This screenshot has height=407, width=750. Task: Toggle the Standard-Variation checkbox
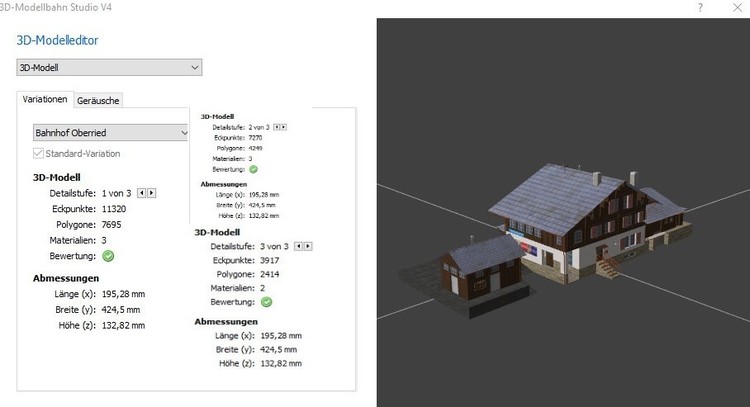[x=38, y=154]
